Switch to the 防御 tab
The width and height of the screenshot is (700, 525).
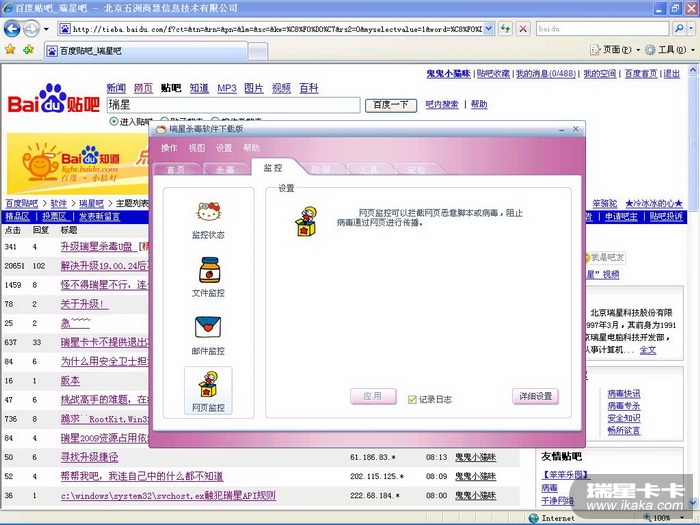321,170
